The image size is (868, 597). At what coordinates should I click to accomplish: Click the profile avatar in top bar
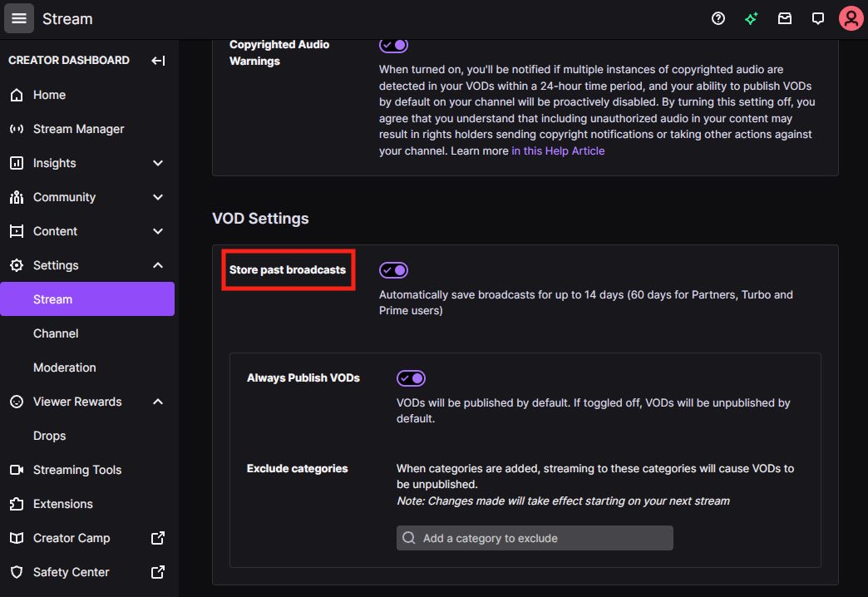851,17
